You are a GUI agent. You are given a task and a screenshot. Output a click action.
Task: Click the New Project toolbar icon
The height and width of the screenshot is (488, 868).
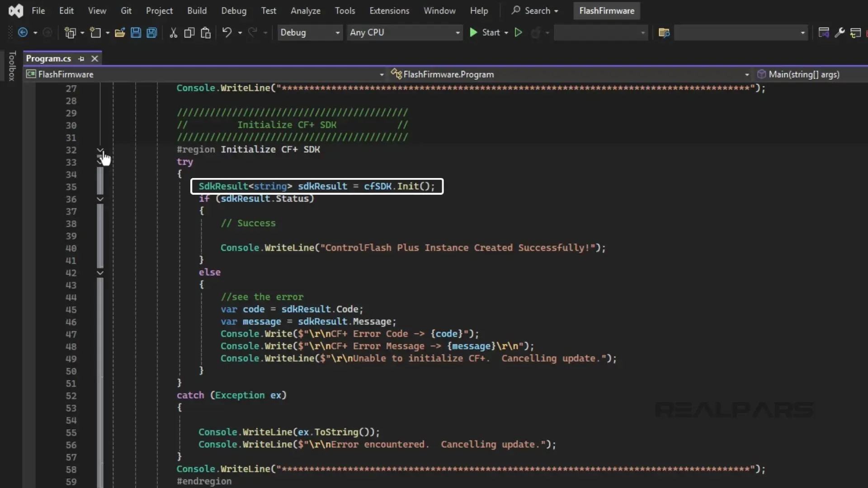[70, 33]
